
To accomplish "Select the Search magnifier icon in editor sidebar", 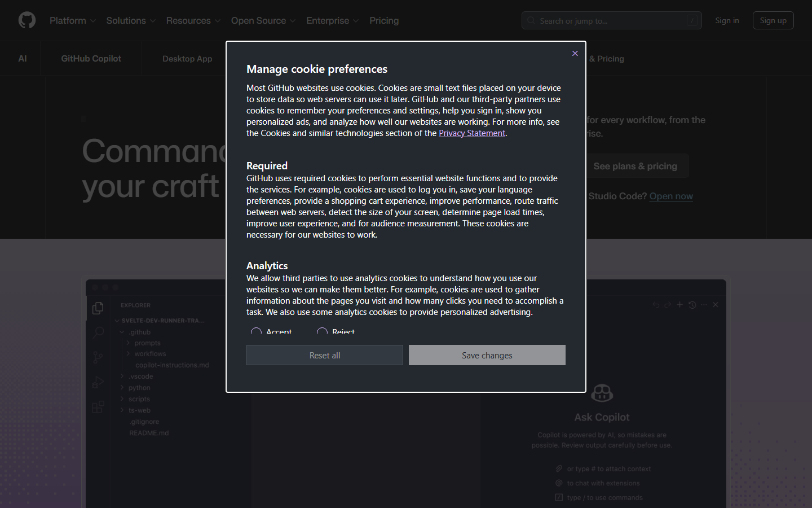I will [x=98, y=332].
